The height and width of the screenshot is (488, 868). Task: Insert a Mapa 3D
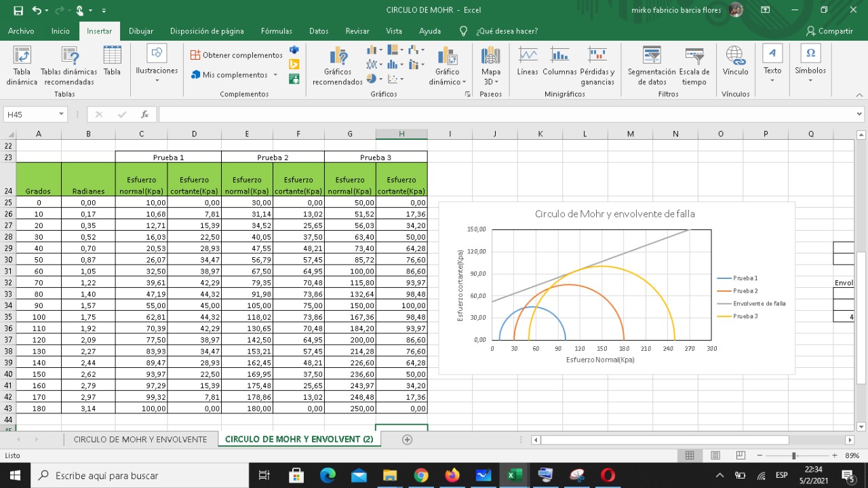click(490, 66)
